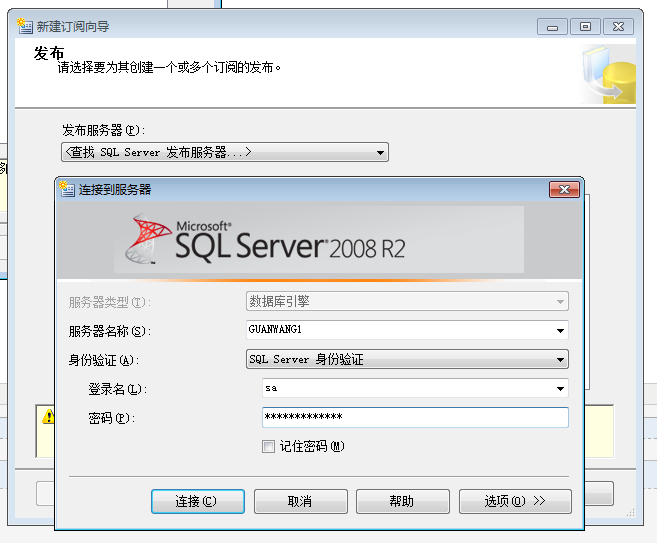This screenshot has height=543, width=657.
Task: Click the 连接到服务器 dialog title icon
Action: [68, 188]
